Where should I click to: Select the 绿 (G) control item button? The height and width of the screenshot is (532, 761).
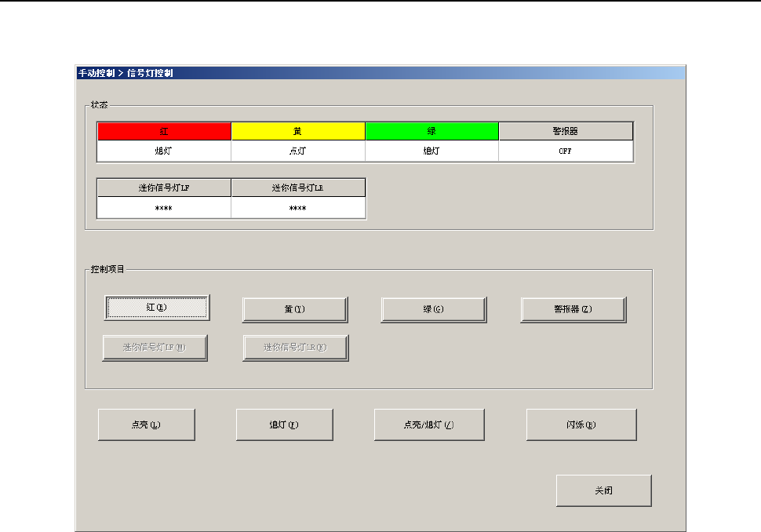(x=433, y=309)
